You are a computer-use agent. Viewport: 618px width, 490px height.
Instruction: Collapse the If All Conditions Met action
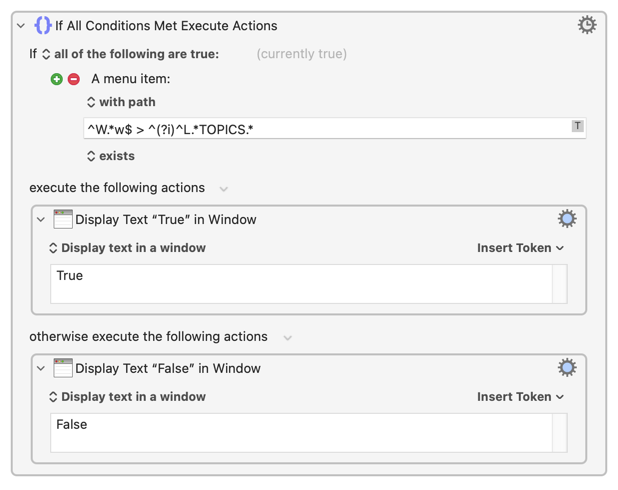click(21, 26)
